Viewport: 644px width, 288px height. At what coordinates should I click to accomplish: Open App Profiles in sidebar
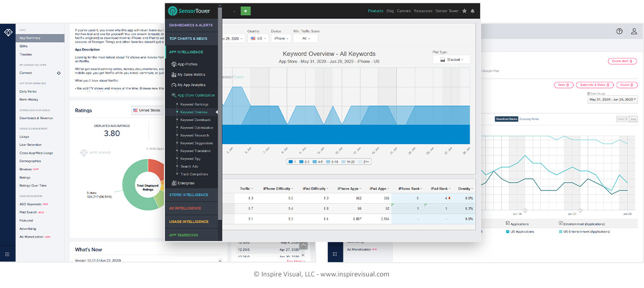click(187, 64)
